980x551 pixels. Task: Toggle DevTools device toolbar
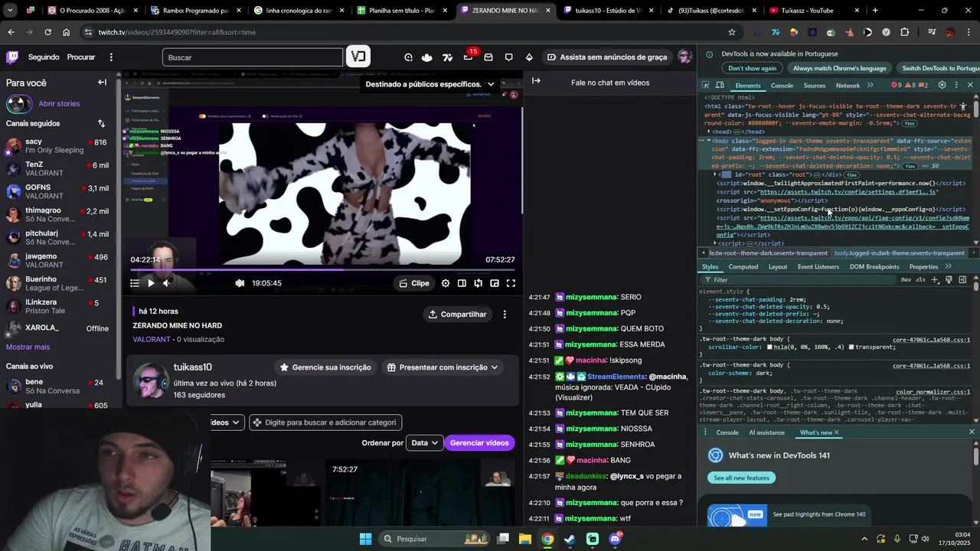[x=720, y=86]
